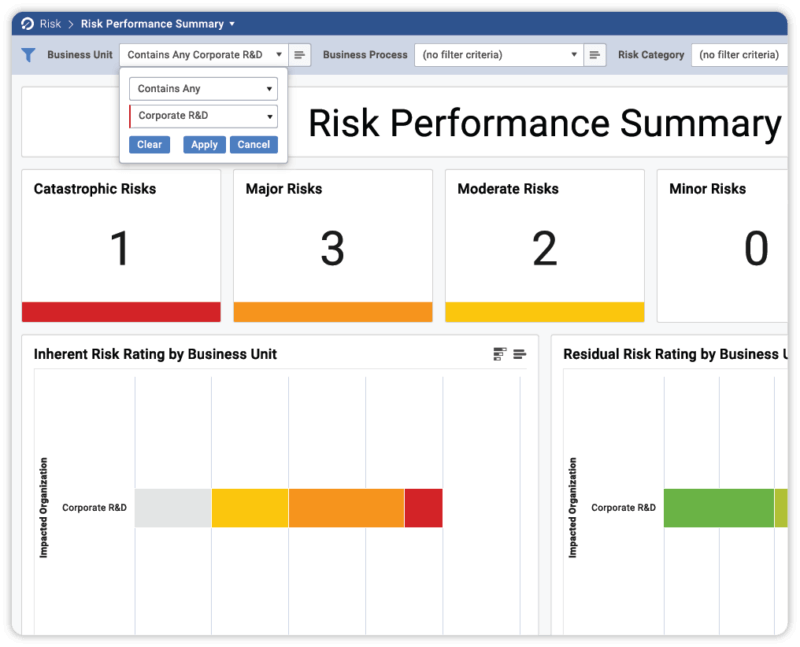Open the Business Process filter dropdown
Image resolution: width=800 pixels, height=647 pixels.
tap(500, 54)
